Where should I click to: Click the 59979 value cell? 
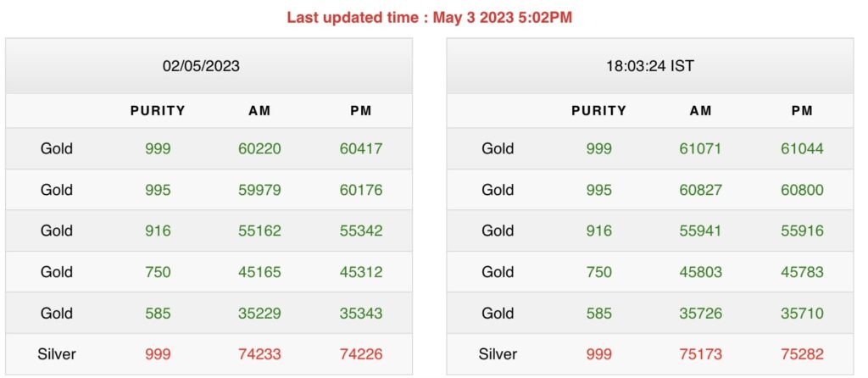pos(259,190)
